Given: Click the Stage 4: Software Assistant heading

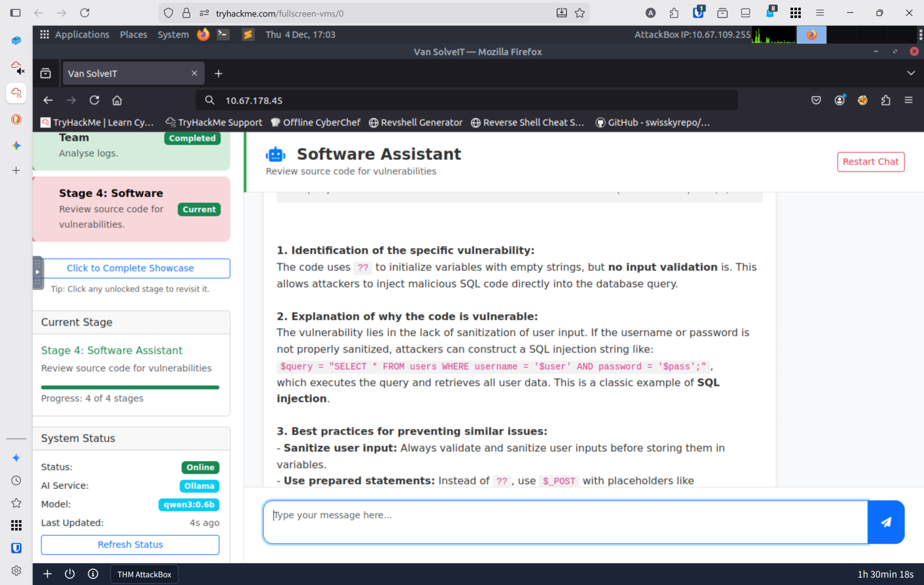Looking at the screenshot, I should [x=112, y=350].
